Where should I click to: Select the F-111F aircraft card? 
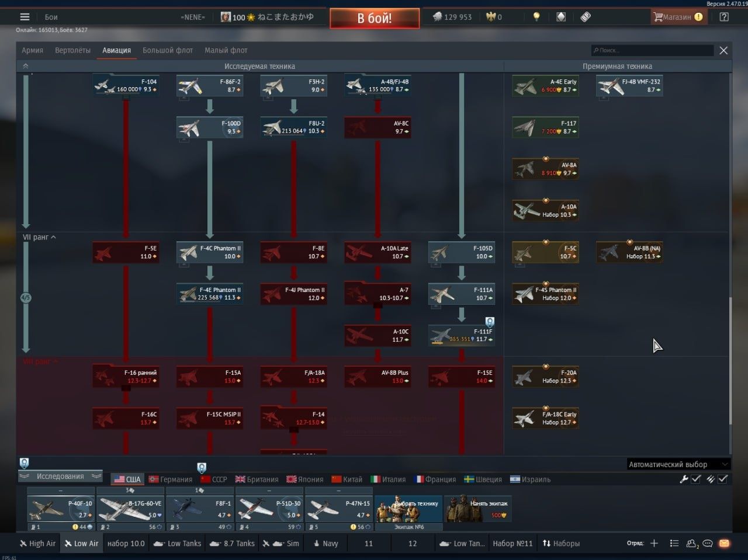pos(462,335)
